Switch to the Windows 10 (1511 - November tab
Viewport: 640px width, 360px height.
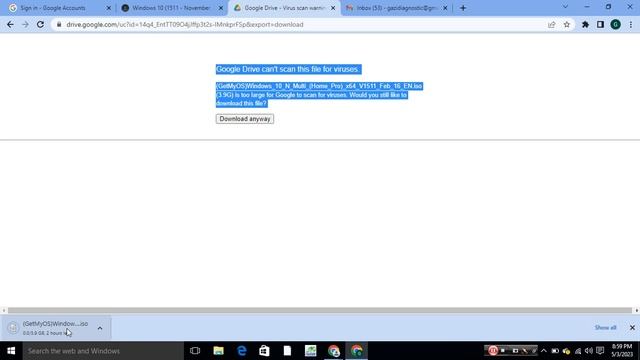[171, 8]
